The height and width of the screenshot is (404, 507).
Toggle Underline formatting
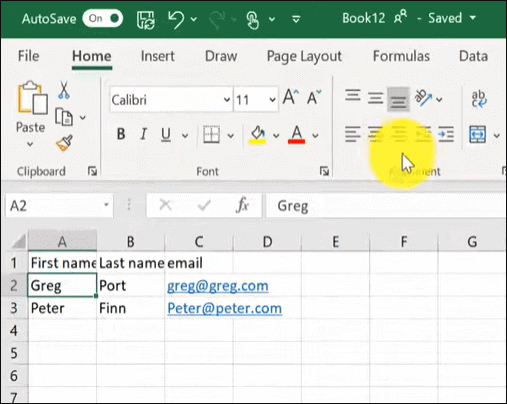coord(166,135)
